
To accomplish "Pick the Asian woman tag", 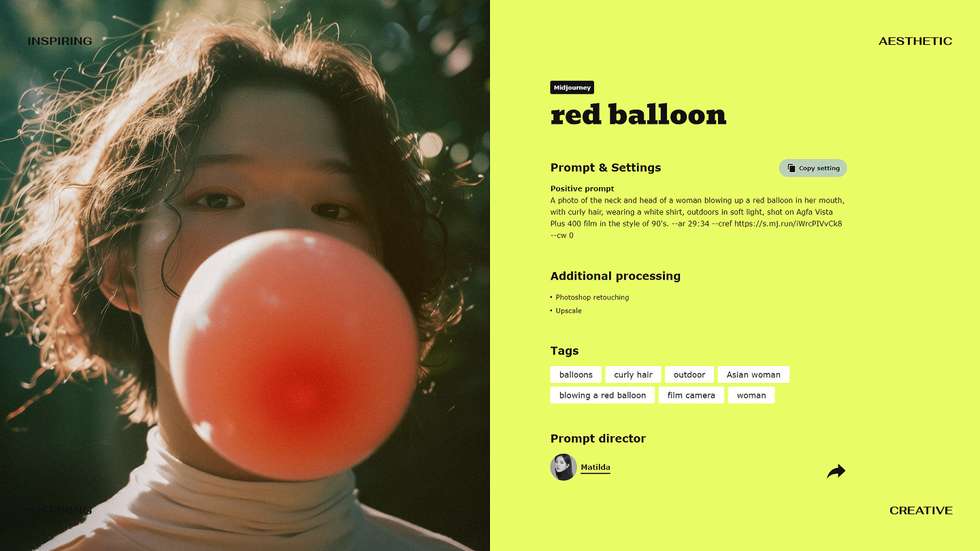I will 753,375.
